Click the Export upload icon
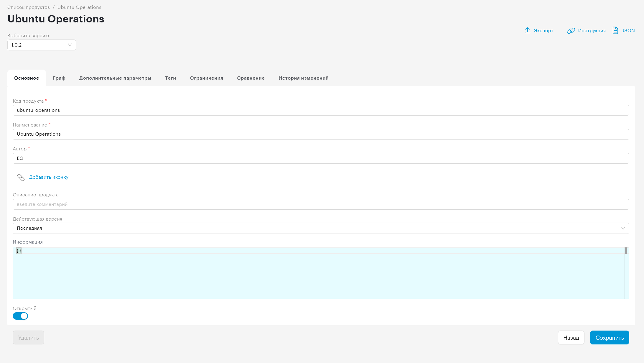This screenshot has width=644, height=363. click(x=527, y=30)
